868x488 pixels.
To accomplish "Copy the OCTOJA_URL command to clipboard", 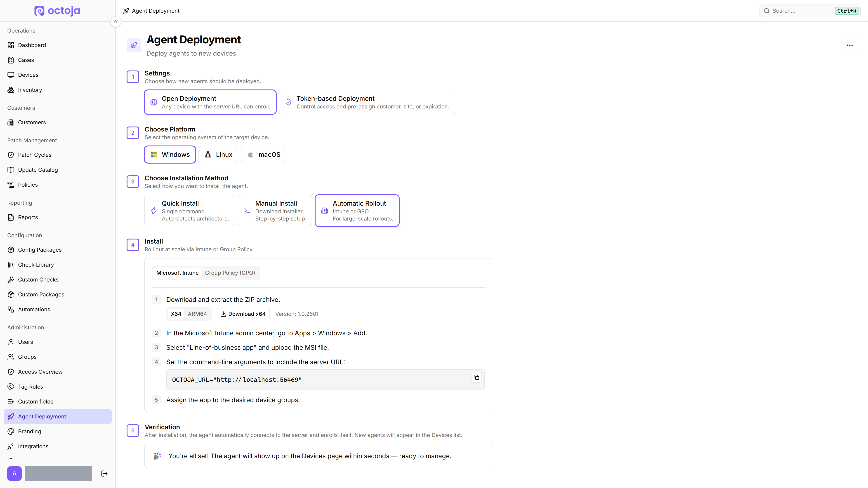I will (476, 378).
